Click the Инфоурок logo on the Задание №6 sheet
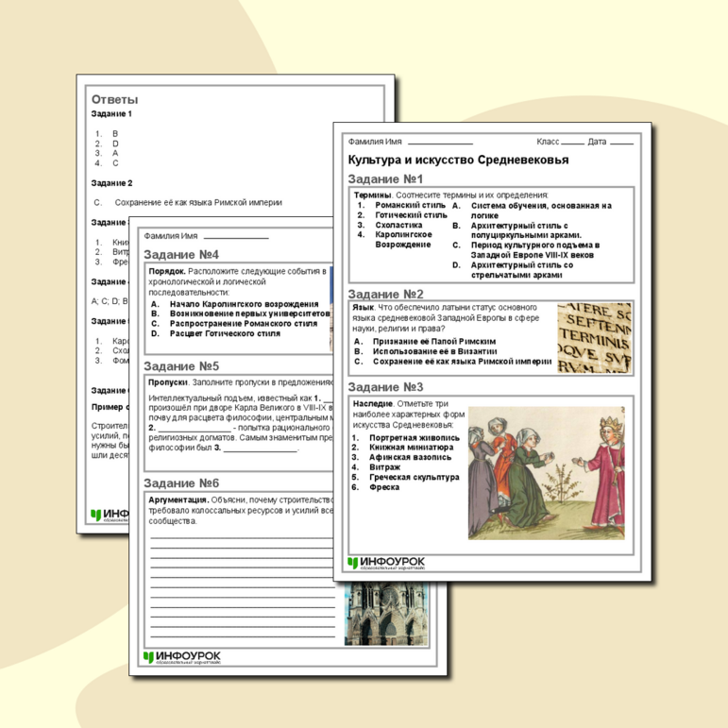 [x=182, y=657]
